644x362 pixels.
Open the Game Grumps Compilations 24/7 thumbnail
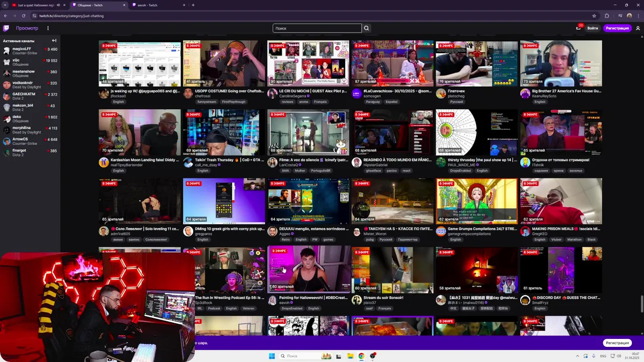[x=476, y=201]
